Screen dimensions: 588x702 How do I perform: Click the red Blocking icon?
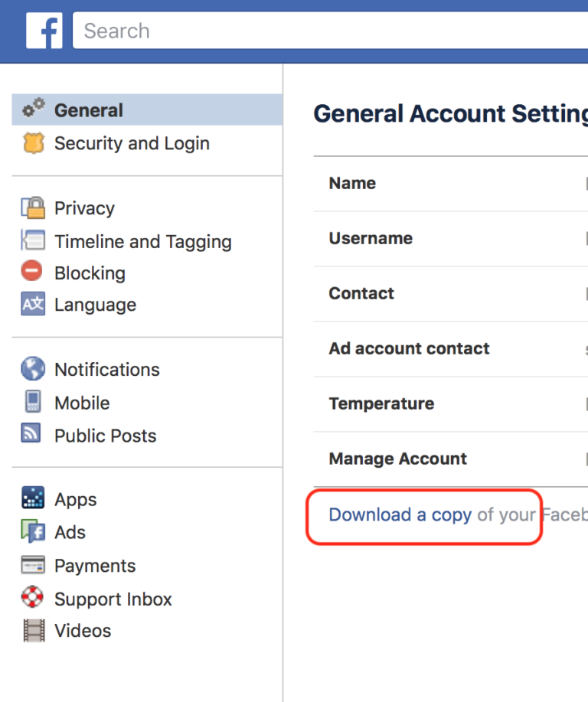[32, 271]
